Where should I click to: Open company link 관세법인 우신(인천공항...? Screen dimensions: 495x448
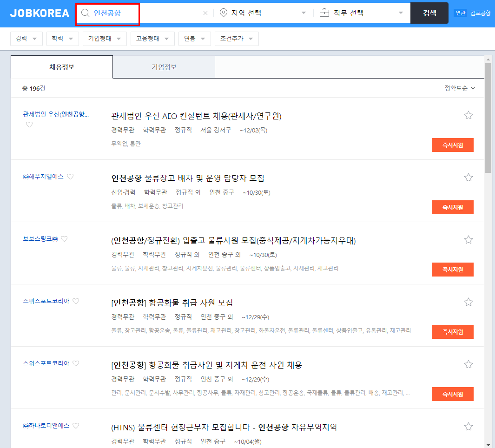click(56, 114)
